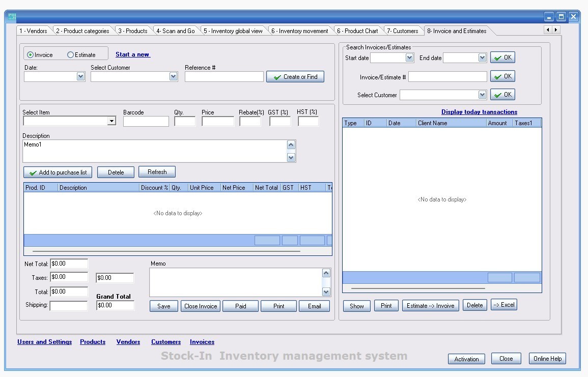Export with the --> Excel button
The width and height of the screenshot is (588, 377).
pos(504,305)
